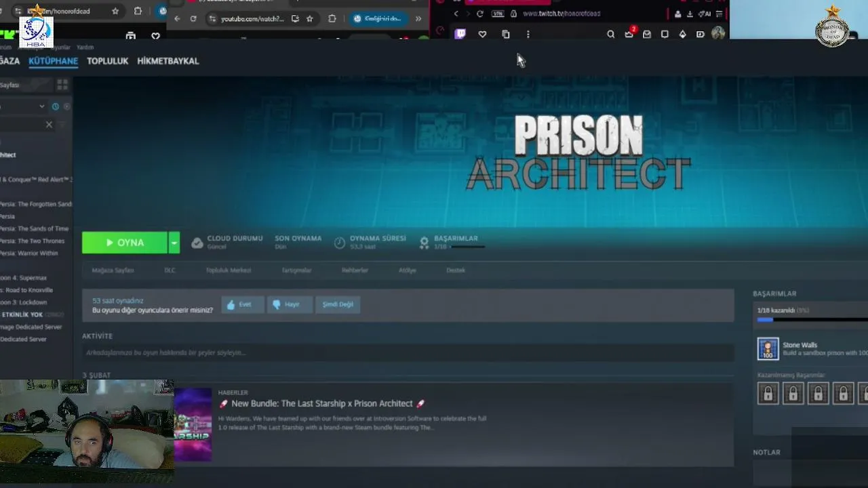868x488 pixels.
Task: Click the youtube.com/watch address bar
Action: [252, 19]
